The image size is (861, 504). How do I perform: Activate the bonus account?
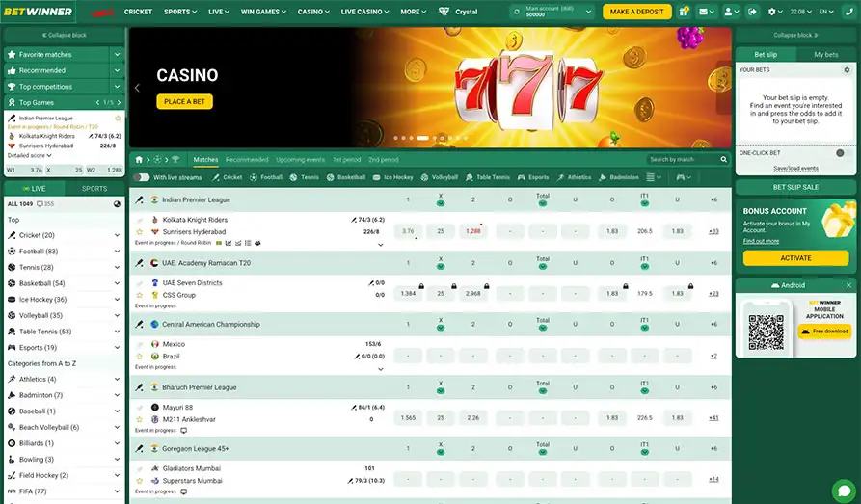[795, 258]
